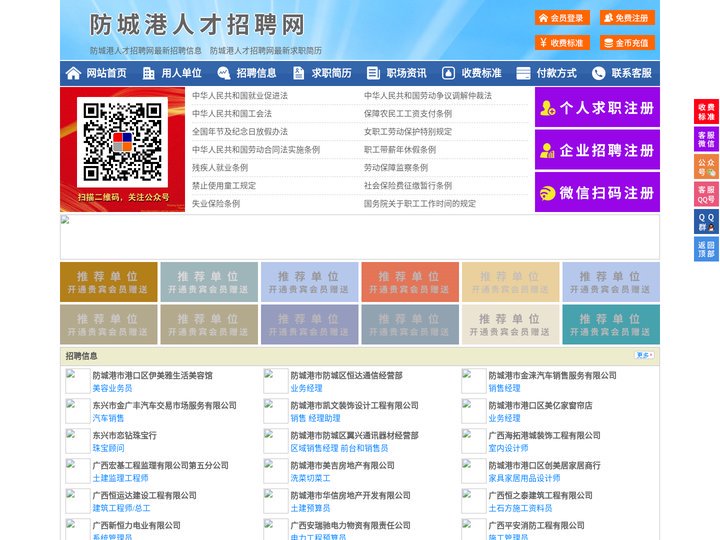Click the building icon beside 用人单位

148,73
